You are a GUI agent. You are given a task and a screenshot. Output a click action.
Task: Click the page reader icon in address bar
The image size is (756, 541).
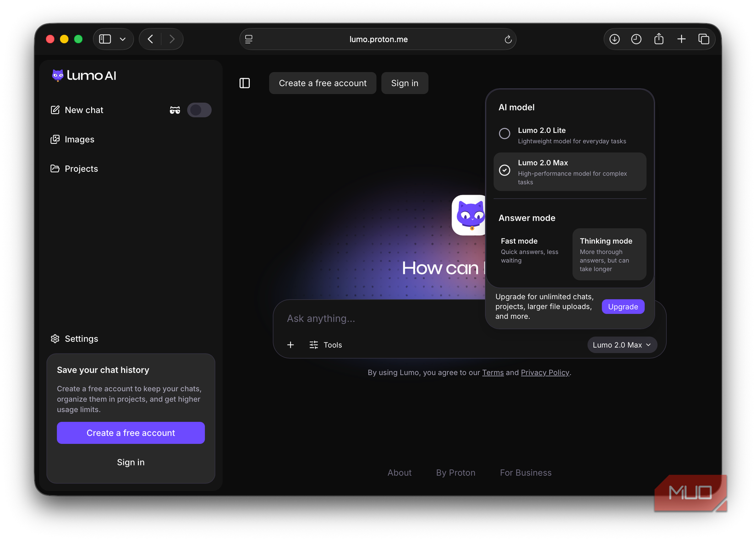coord(249,39)
